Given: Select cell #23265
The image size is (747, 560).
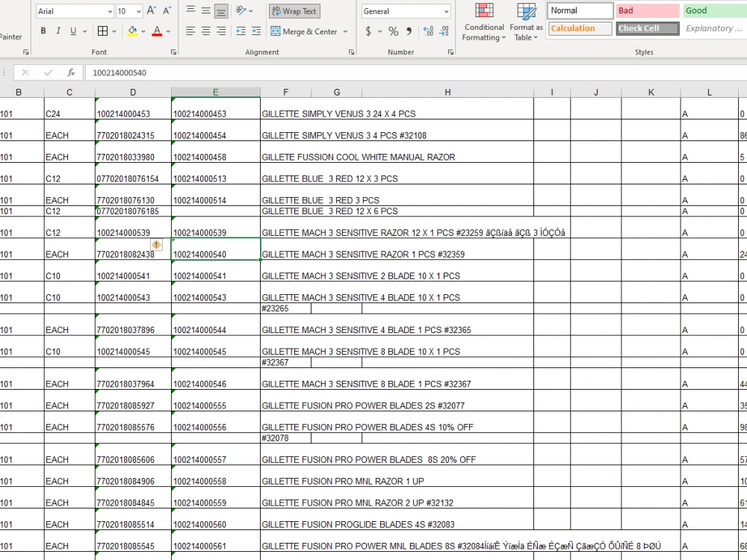Looking at the screenshot, I should tap(286, 308).
